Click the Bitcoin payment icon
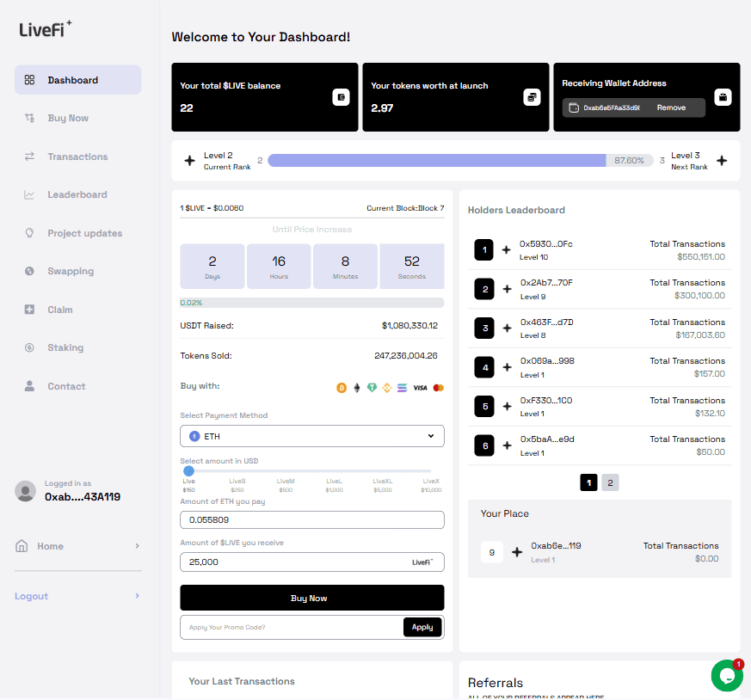Screen dimensions: 751x700 click(x=342, y=388)
